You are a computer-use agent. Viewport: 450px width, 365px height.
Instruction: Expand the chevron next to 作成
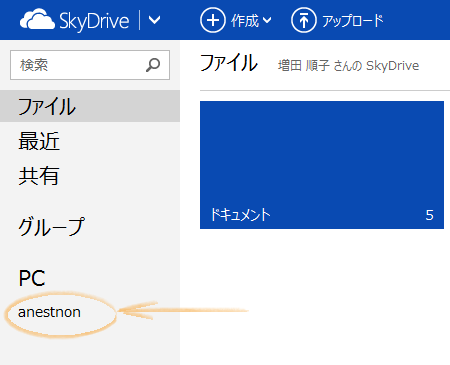click(267, 21)
